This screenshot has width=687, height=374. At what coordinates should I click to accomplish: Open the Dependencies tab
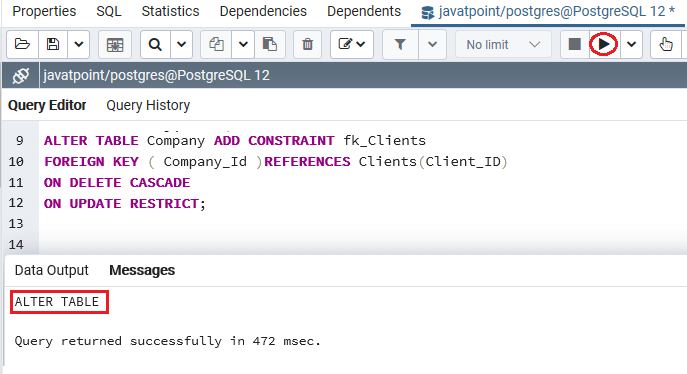pyautogui.click(x=263, y=11)
